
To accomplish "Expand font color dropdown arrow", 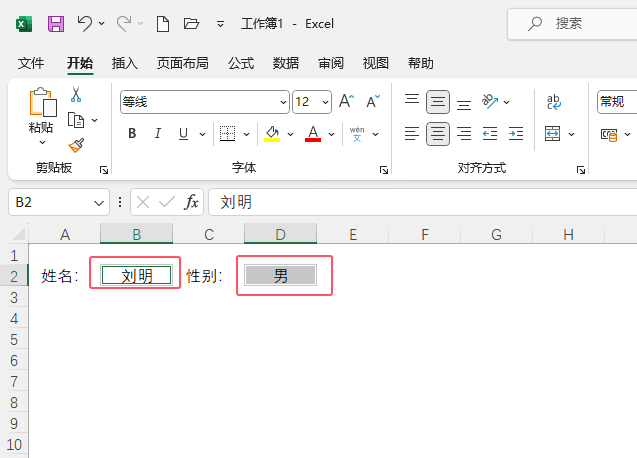I will coord(332,134).
